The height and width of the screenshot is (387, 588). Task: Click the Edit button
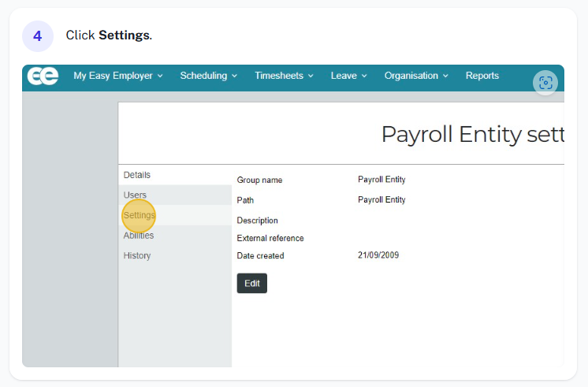pyautogui.click(x=252, y=283)
